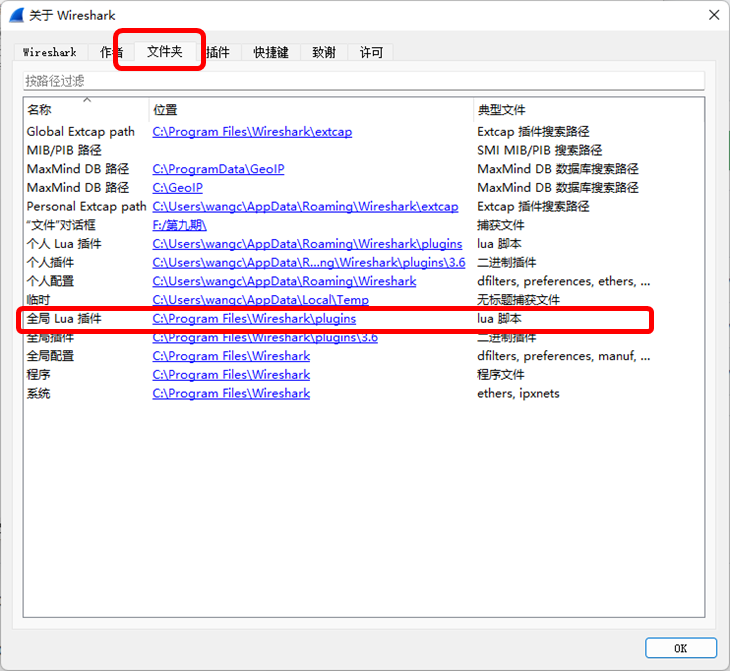Open the 快捷键 tab

271,52
